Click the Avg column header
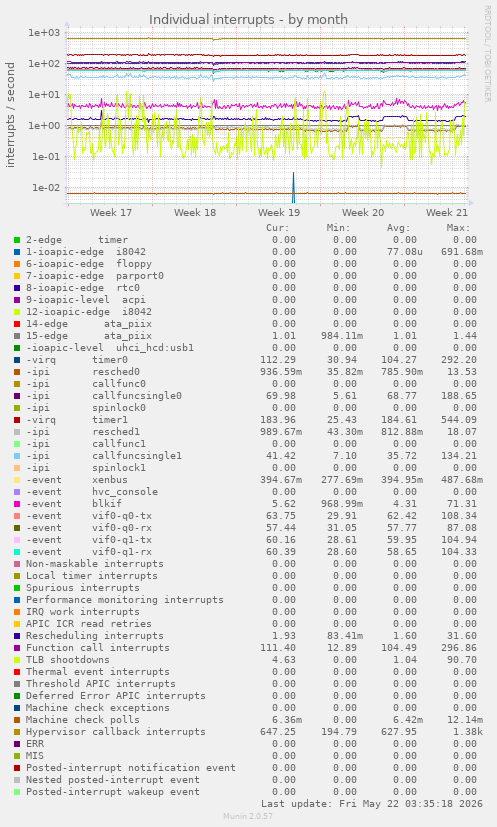Screen dimensions: 497x827 398,228
